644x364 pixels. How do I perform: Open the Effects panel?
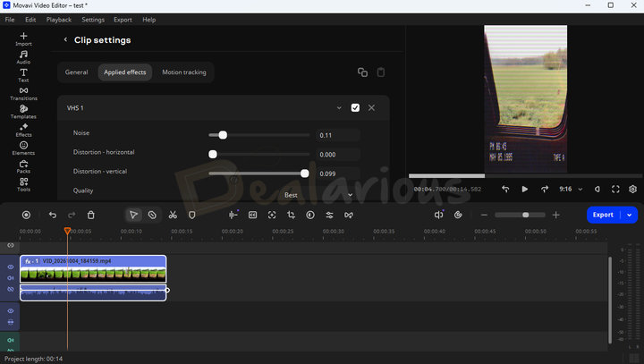click(x=23, y=130)
